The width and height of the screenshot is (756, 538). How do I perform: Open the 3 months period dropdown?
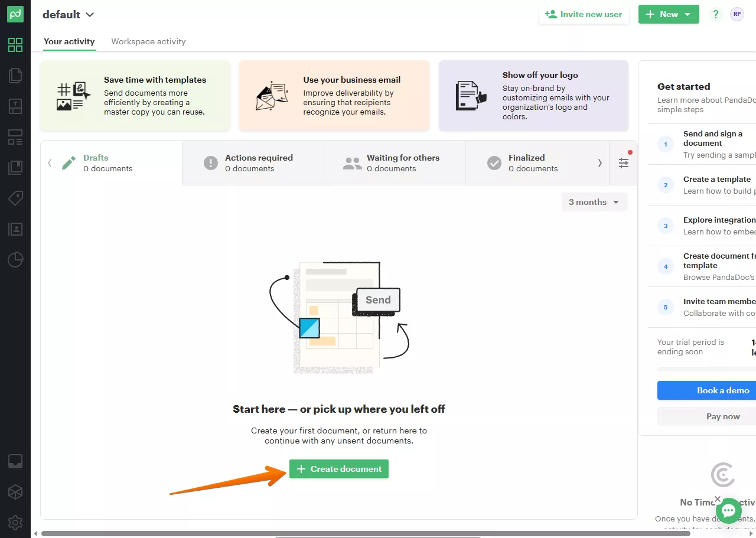click(594, 202)
